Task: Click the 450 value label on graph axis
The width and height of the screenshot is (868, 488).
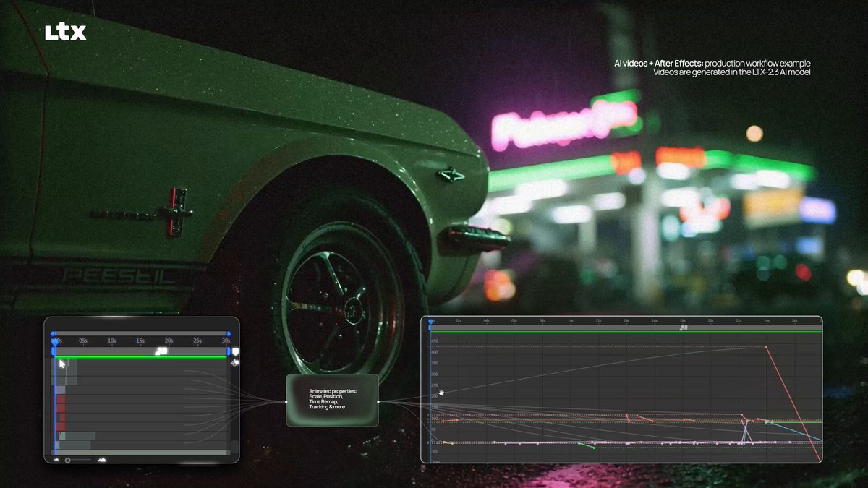Action: coord(435,341)
